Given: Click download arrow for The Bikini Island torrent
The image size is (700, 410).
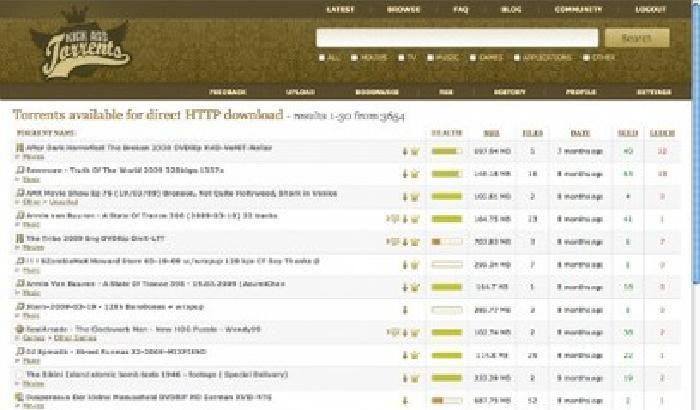Looking at the screenshot, I should click(x=405, y=377).
